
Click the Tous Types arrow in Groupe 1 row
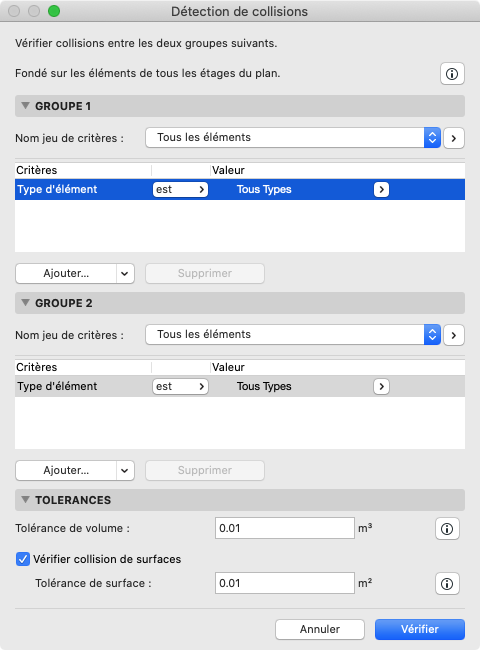[381, 189]
